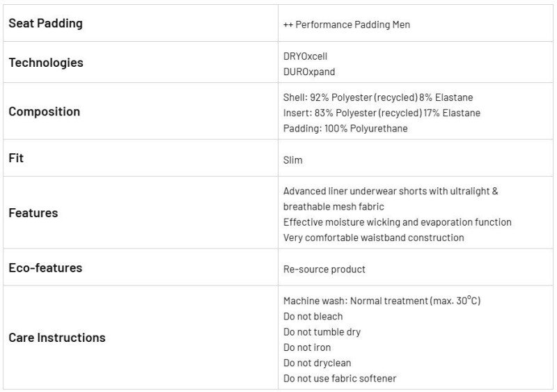Image resolution: width=557 pixels, height=392 pixels.
Task: Click the Seat Padding row label
Action: (45, 24)
